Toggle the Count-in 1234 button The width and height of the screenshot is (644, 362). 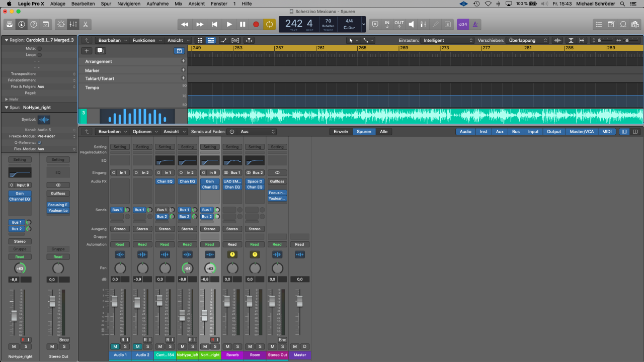click(462, 24)
